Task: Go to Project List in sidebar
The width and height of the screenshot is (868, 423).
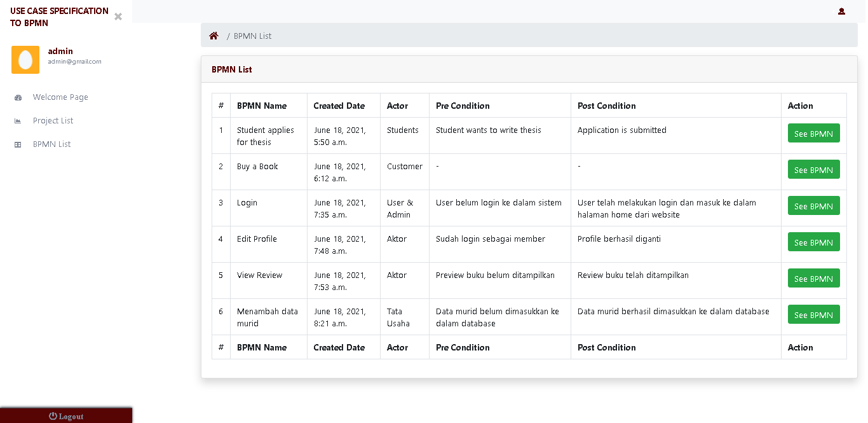Action: pos(53,121)
